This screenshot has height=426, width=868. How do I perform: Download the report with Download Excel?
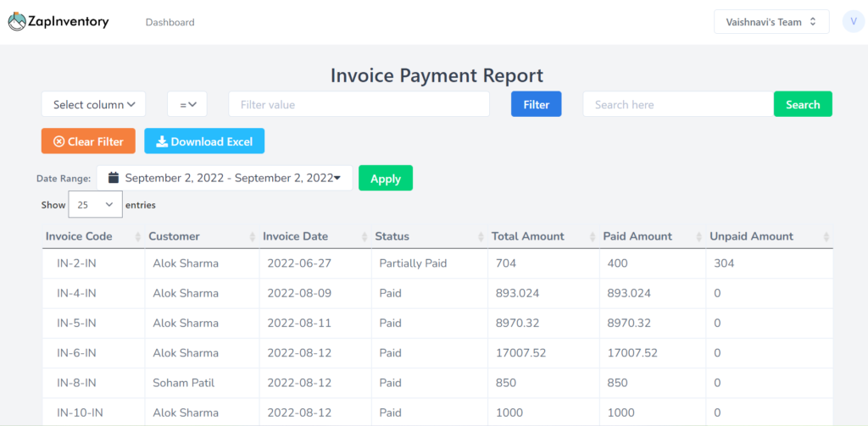tap(204, 141)
